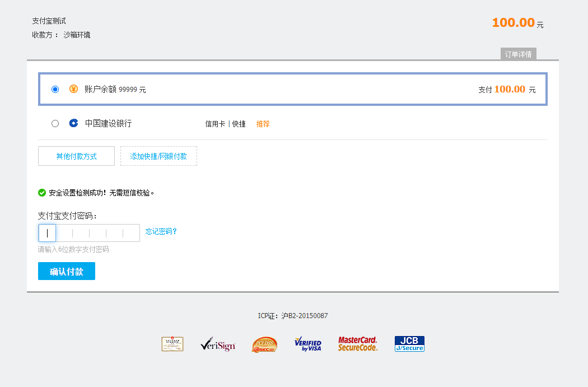Expand 其他付款方式 options
This screenshot has width=588, height=387.
pos(76,156)
